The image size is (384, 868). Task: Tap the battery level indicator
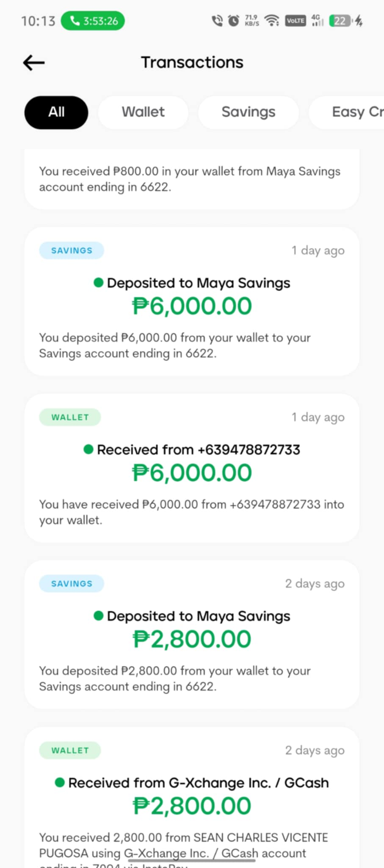click(340, 21)
